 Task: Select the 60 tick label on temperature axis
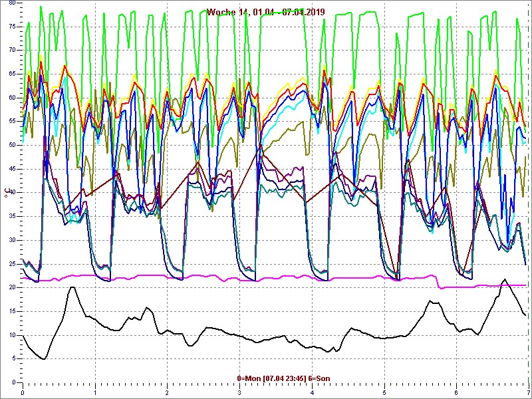point(12,98)
